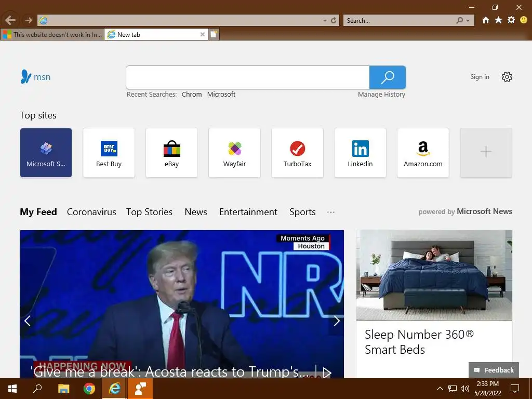Open the eBay top site tile

(171, 153)
